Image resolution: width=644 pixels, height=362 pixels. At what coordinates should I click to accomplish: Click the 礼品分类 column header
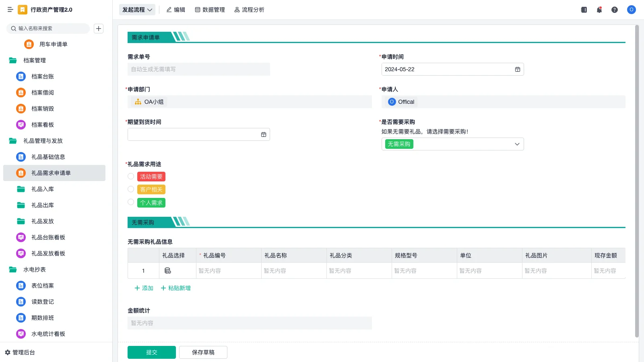point(359,255)
